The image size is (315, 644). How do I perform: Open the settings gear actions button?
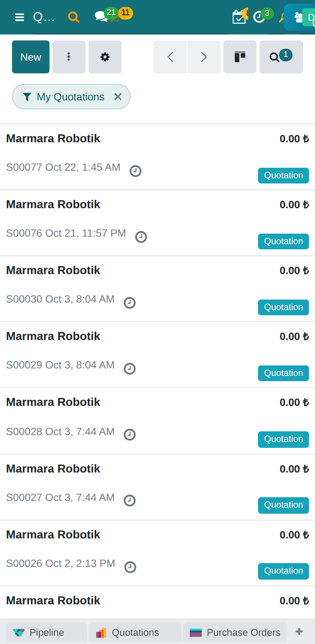point(105,57)
